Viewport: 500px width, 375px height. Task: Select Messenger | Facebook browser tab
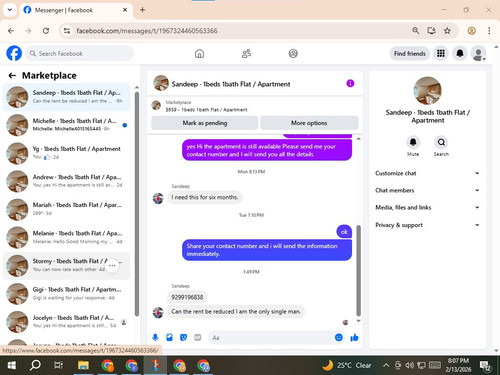pyautogui.click(x=76, y=10)
